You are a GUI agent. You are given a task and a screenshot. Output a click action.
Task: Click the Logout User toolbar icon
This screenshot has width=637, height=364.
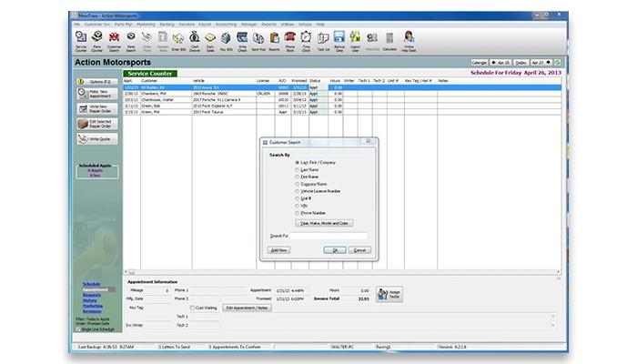click(x=355, y=41)
